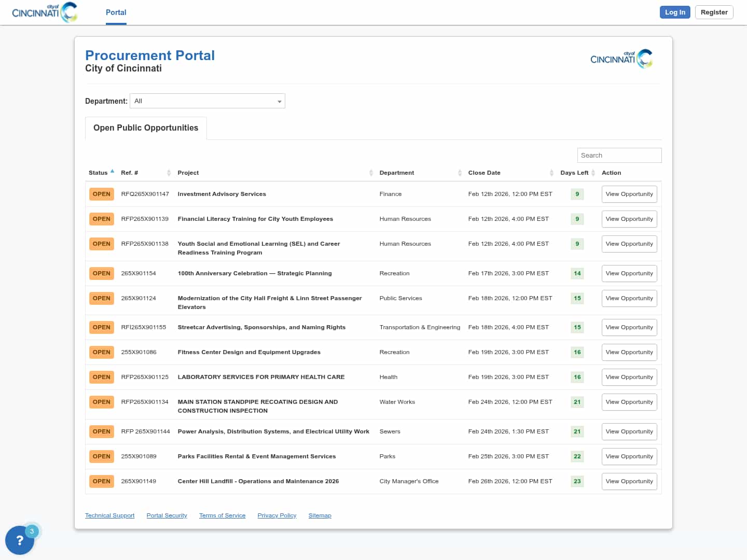This screenshot has width=747, height=560.
Task: Click the Cincinnati logo beside the portal title
Action: pos(621,59)
